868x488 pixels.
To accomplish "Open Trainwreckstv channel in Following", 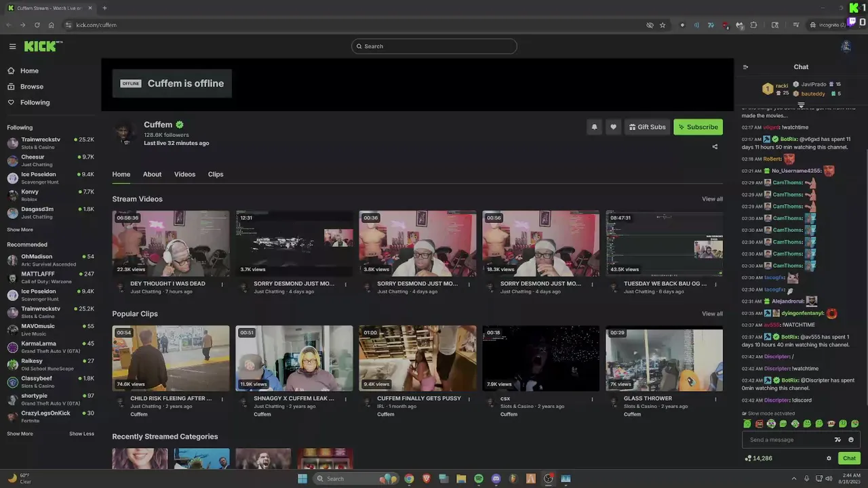I will pos(51,143).
